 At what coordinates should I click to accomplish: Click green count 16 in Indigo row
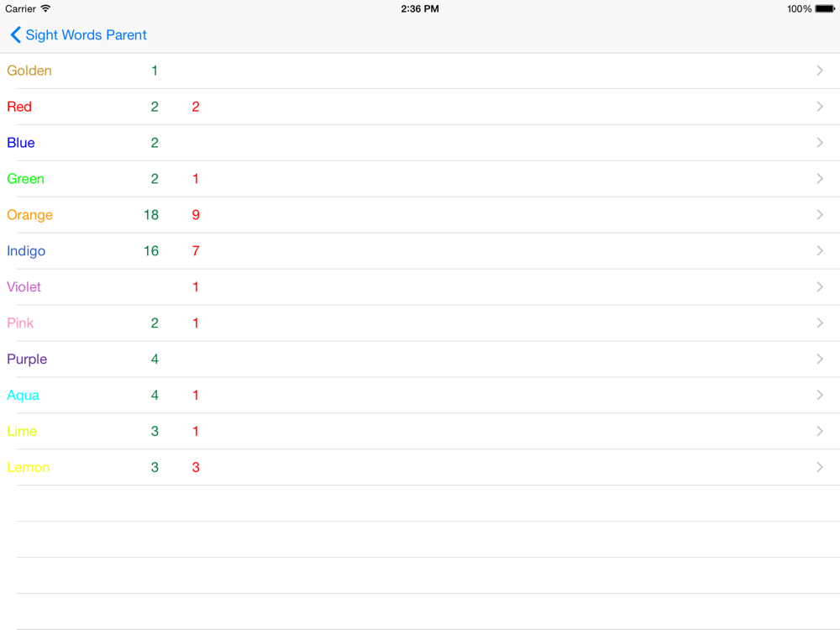(151, 250)
